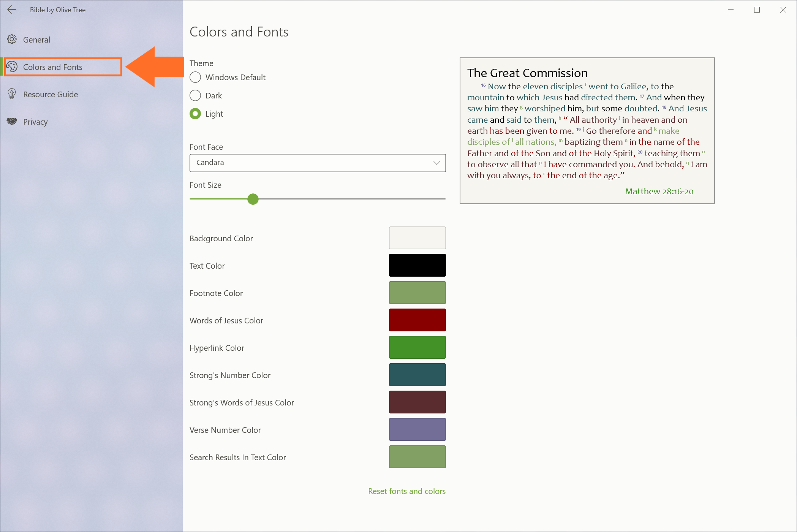Screen dimensions: 797x532
Task: Maximize the Bible app window
Action: click(757, 10)
